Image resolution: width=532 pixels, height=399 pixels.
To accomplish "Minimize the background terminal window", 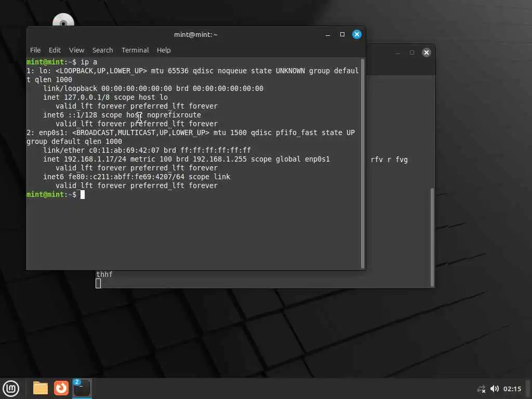I will pyautogui.click(x=397, y=53).
